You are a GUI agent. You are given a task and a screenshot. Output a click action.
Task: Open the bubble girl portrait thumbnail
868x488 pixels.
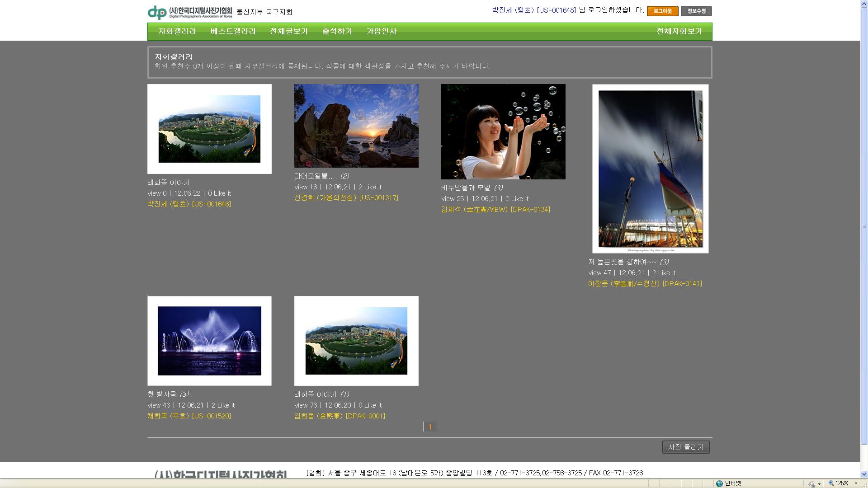503,131
